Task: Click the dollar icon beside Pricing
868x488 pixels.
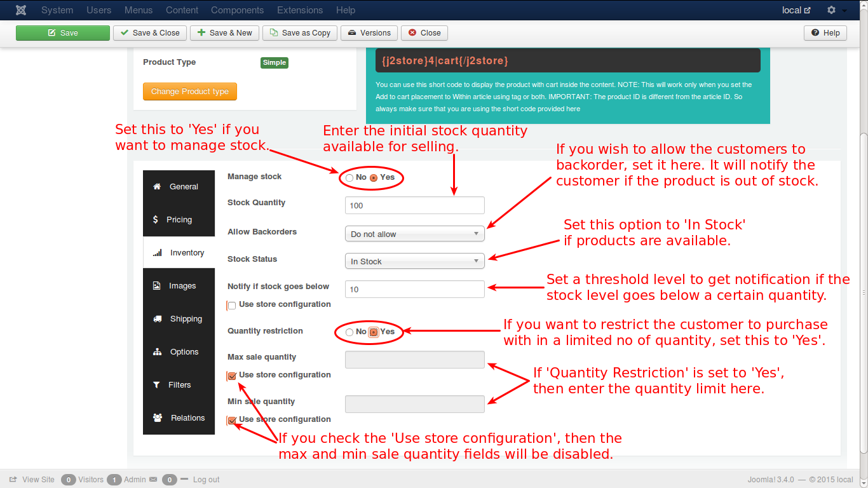Action: [x=156, y=220]
